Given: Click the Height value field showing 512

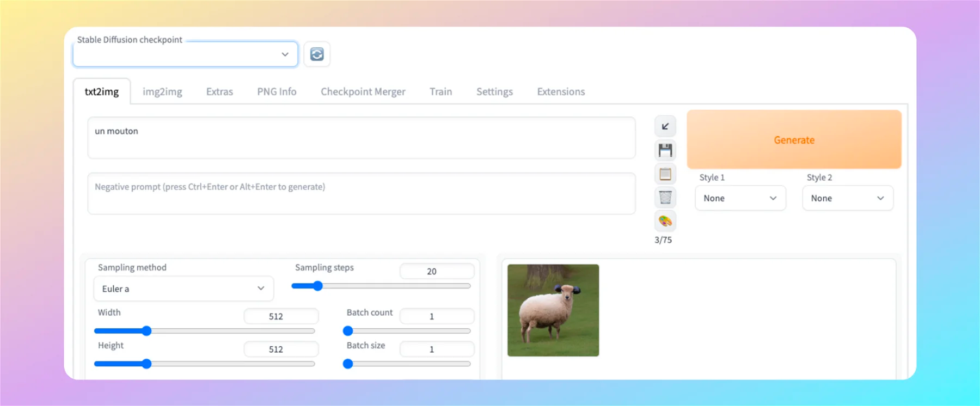Looking at the screenshot, I should point(281,349).
